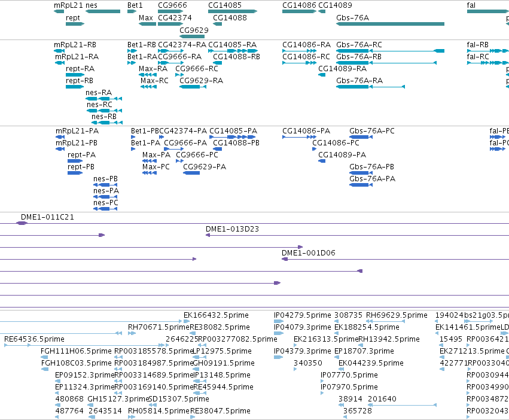Select transcript CG14089-RA label
Viewport: 509px width, 420px height.
[x=343, y=69]
